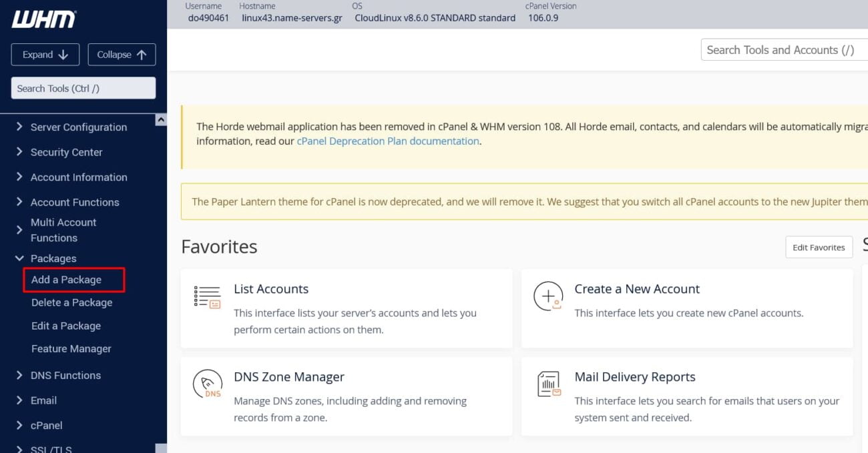Image resolution: width=868 pixels, height=453 pixels.
Task: Focus the Search Tools sidebar field
Action: (83, 88)
